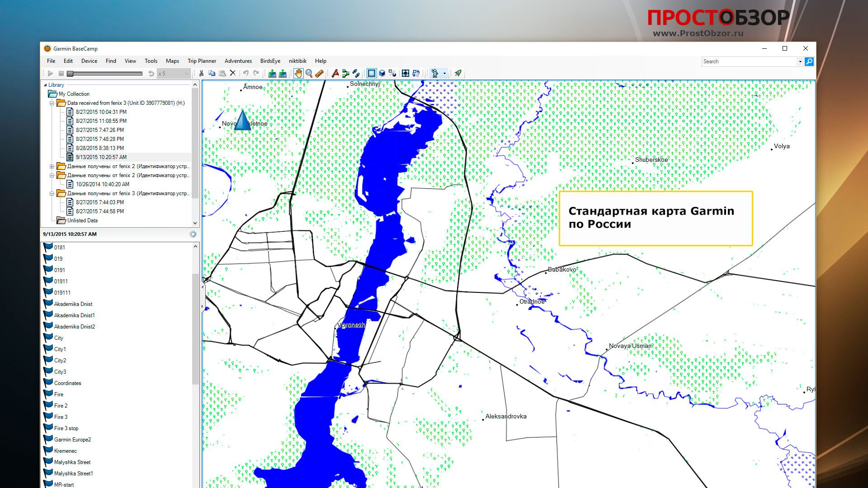Open the Adventures menu

point(238,61)
